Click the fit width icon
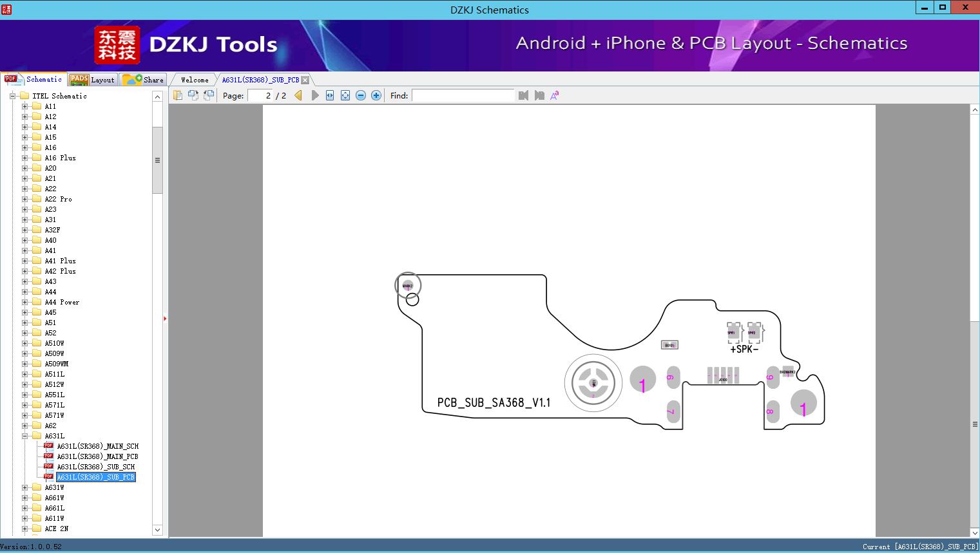The image size is (980, 553). click(330, 95)
